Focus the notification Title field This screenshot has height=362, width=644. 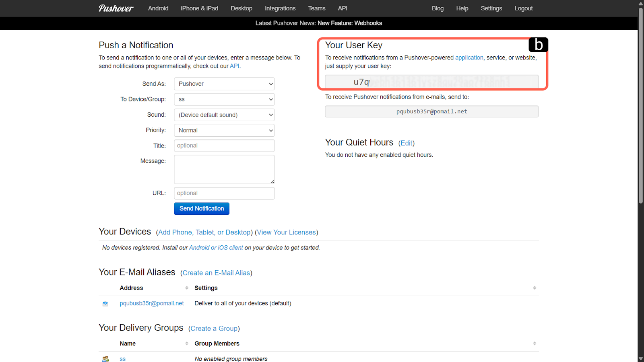click(224, 146)
